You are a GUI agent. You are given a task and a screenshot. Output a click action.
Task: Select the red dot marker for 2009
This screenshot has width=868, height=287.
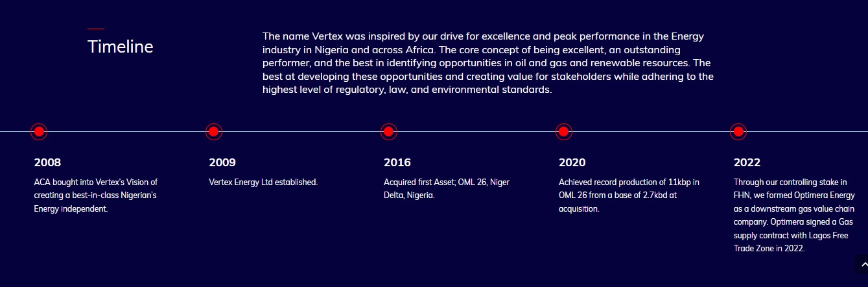click(214, 132)
